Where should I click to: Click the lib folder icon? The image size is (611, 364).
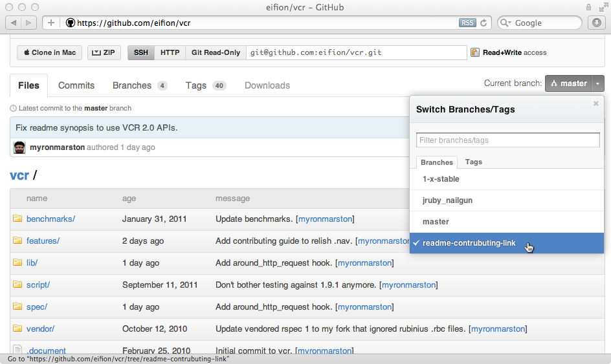click(17, 262)
